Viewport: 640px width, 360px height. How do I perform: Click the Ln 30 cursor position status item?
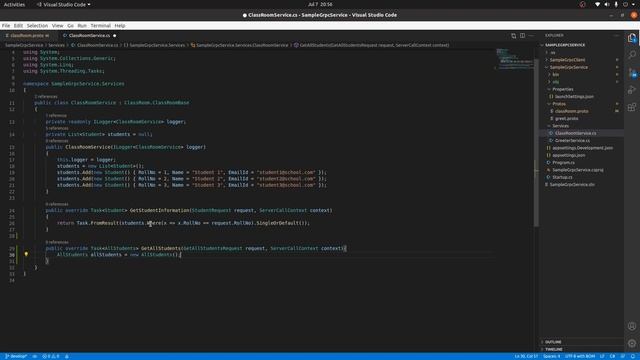(526, 356)
